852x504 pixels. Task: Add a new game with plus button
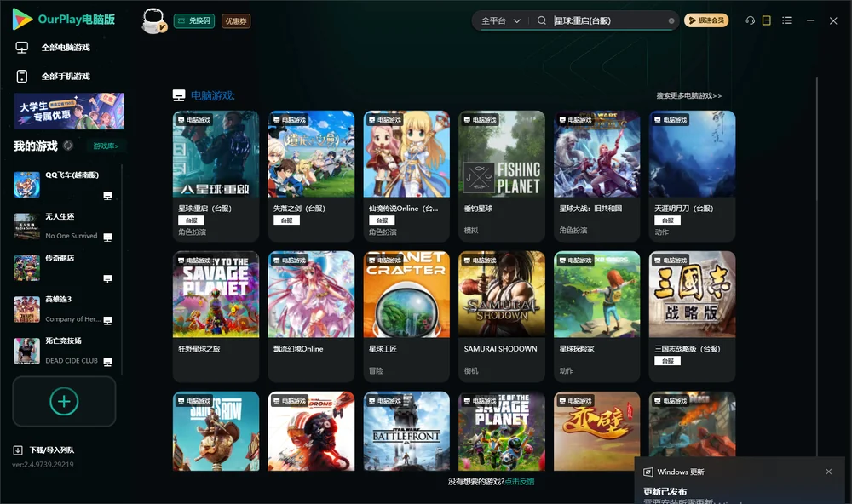(x=64, y=401)
